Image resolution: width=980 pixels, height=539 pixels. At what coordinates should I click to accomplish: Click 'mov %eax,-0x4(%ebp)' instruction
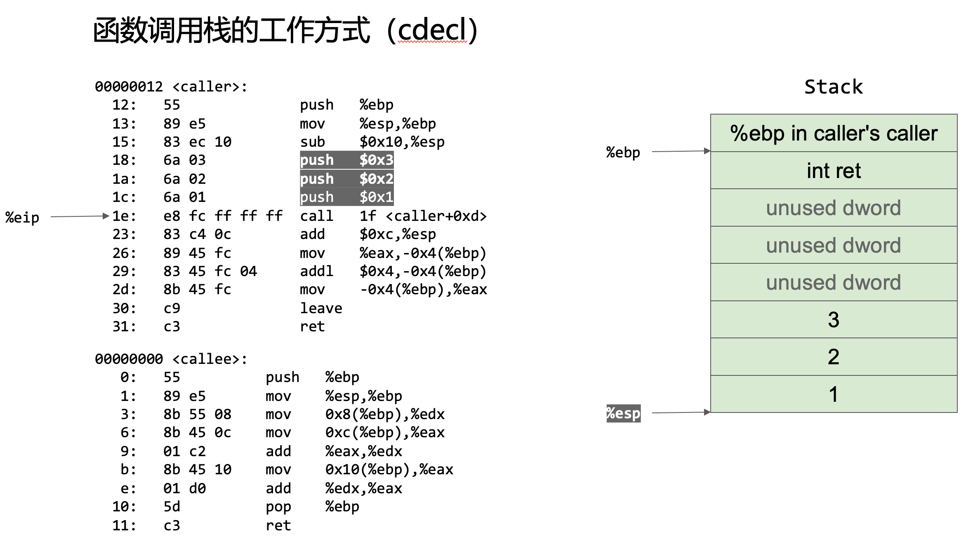pyautogui.click(x=393, y=253)
